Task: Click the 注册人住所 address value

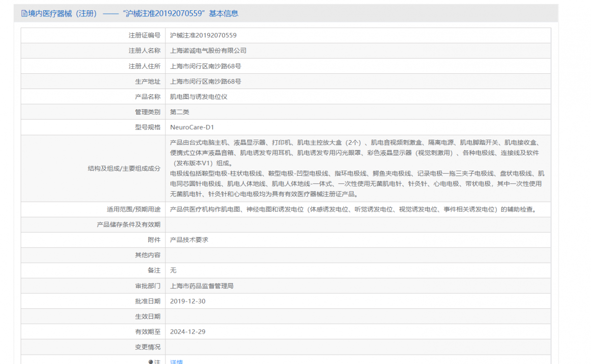Action: click(205, 66)
